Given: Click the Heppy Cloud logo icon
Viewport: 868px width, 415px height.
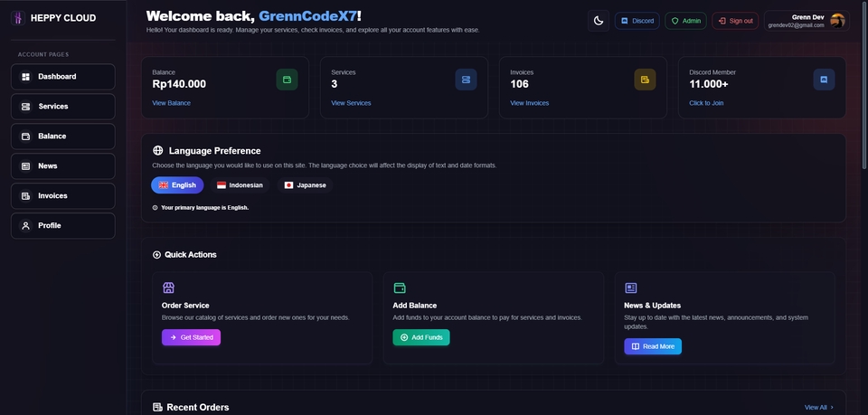Looking at the screenshot, I should point(17,18).
